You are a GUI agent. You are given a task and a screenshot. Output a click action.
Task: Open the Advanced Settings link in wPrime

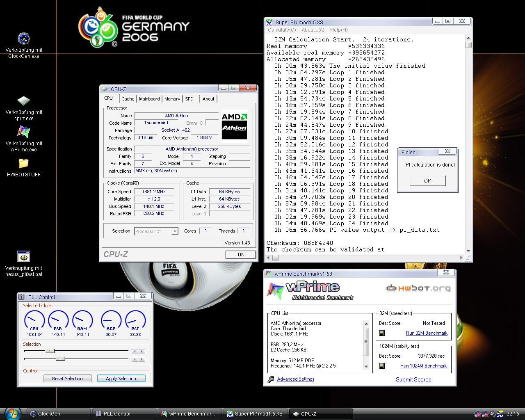click(296, 379)
